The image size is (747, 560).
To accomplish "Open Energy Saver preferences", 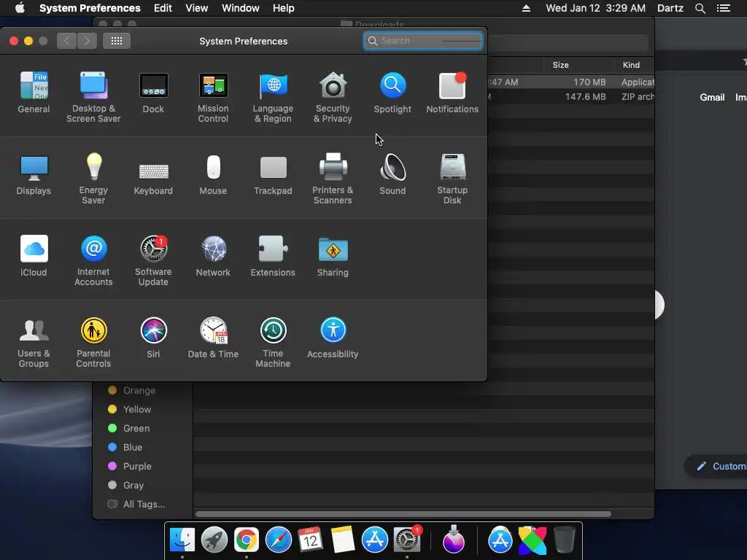I will [93, 179].
